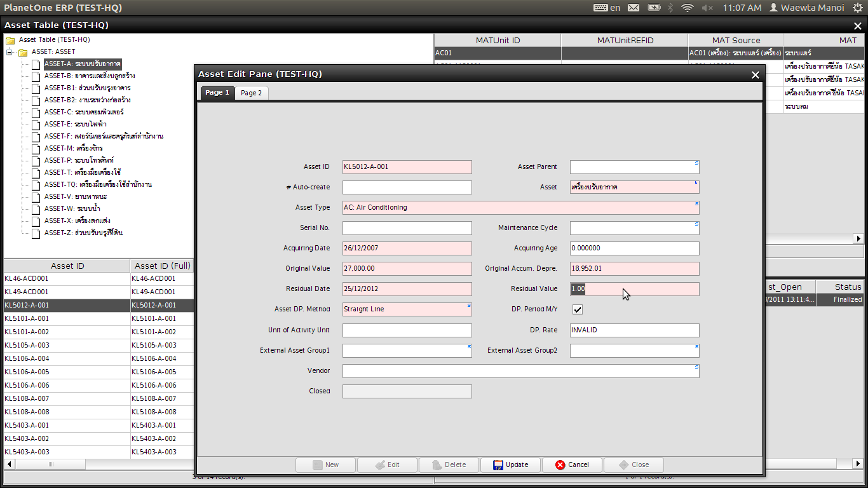Collapse the ASSET: ASSET tree node
Viewport: 868px width, 488px height.
[x=10, y=52]
